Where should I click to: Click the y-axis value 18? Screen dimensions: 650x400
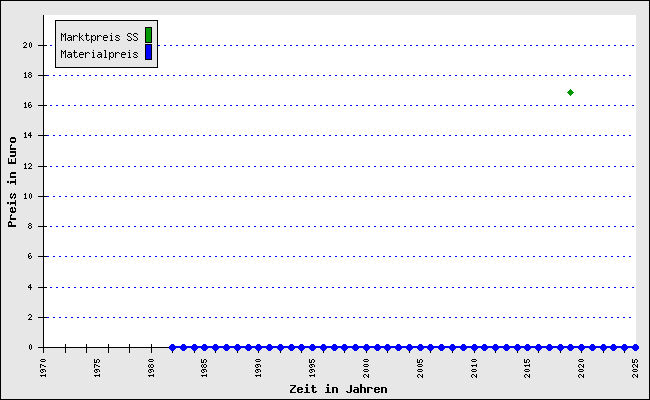(x=27, y=75)
